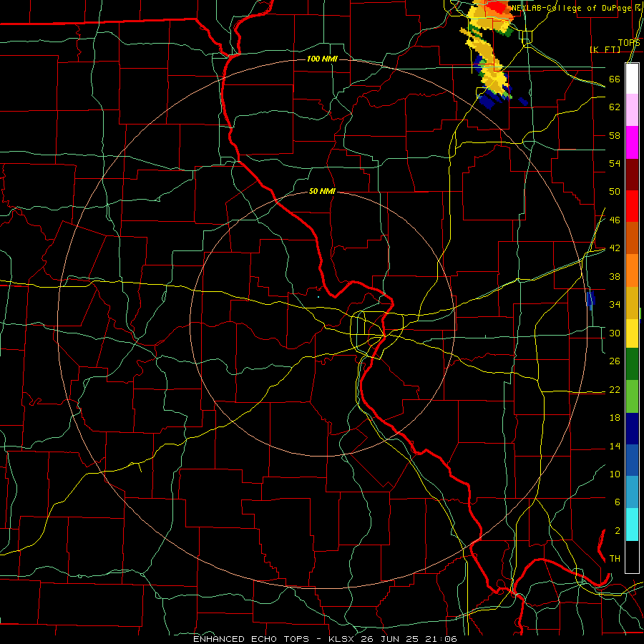Click the 'TOPS' legend title
The width and height of the screenshot is (644, 644).
629,43
